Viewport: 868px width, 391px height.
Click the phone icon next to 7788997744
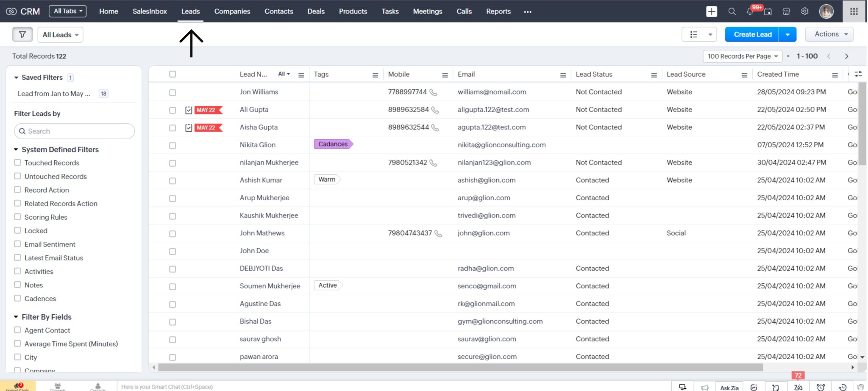click(434, 92)
